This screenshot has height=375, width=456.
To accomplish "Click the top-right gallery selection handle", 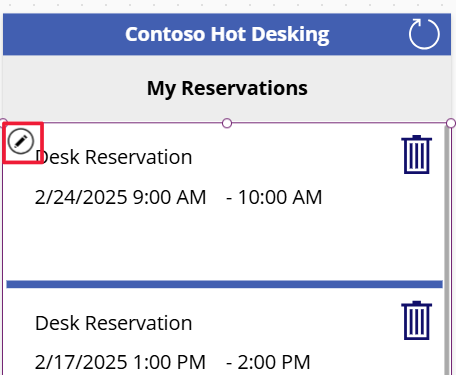I will click(451, 123).
